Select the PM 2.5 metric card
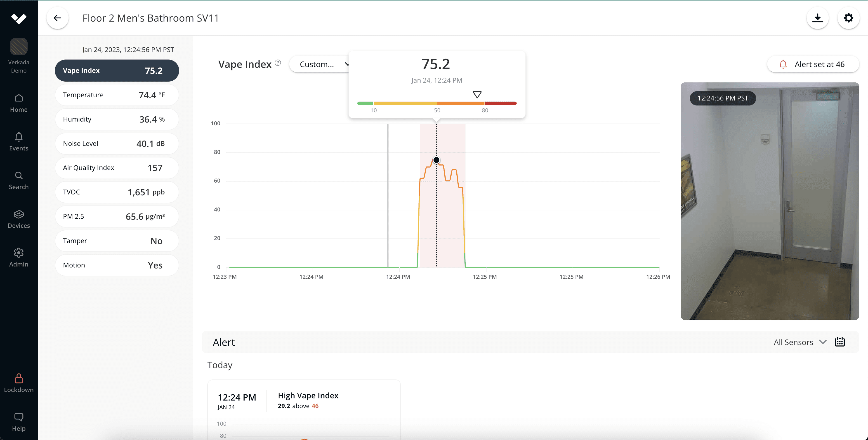 pyautogui.click(x=117, y=216)
